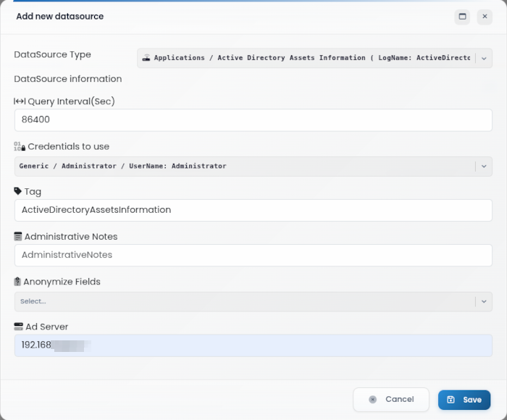The image size is (507, 420).
Task: Click the Tag label icon
Action: (x=18, y=191)
